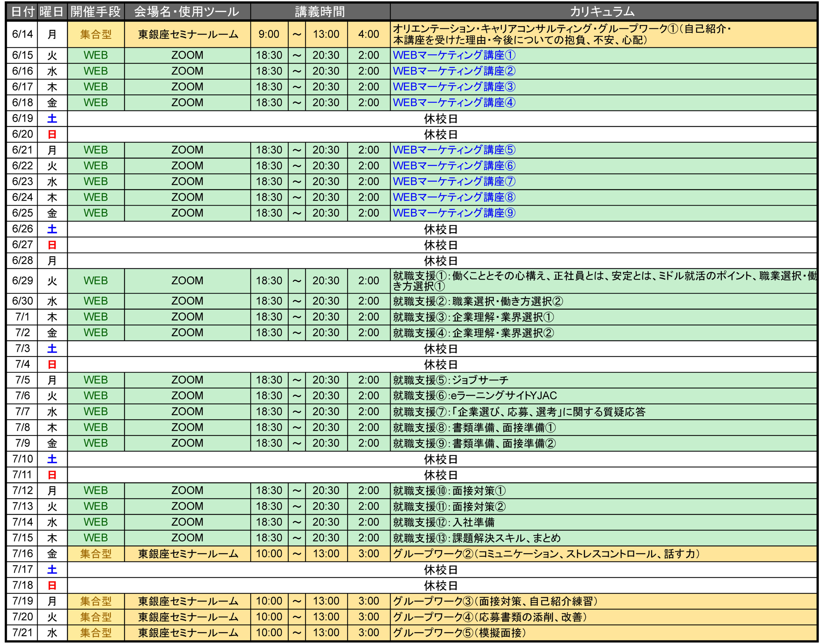The width and height of the screenshot is (822, 644).
Task: Open WEBマーケティング講座⑨ link
Action: (x=454, y=213)
